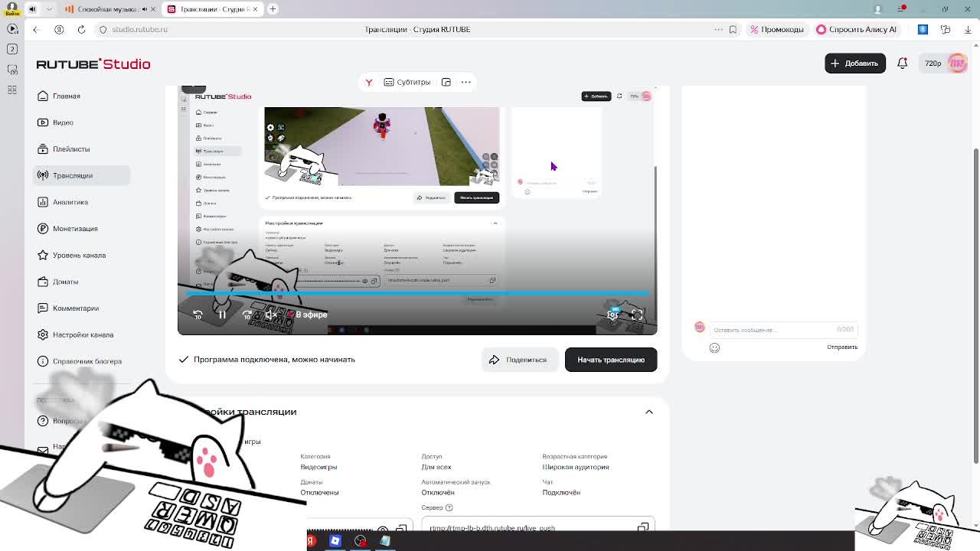The image size is (980, 551).
Task: Open Настройки канала in the sidebar
Action: [x=81, y=334]
